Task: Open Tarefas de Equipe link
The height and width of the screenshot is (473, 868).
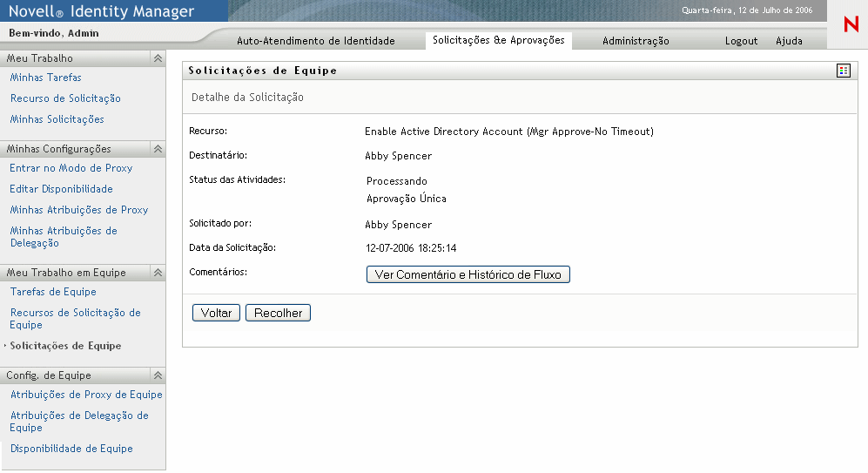Action: pyautogui.click(x=53, y=292)
